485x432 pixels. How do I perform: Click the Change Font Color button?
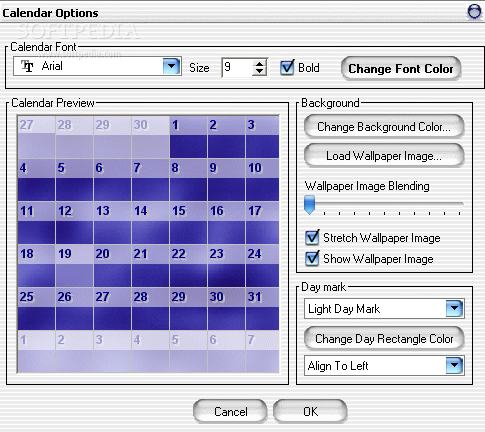pos(401,69)
